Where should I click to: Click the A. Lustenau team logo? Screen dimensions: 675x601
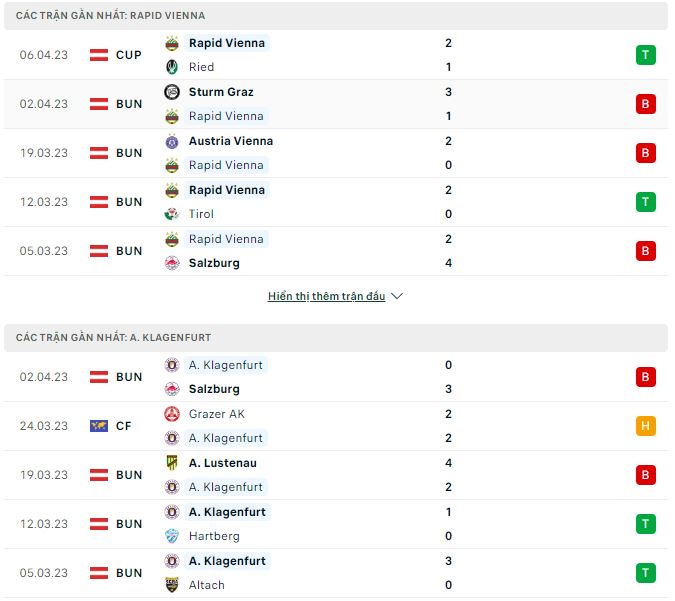pyautogui.click(x=171, y=463)
